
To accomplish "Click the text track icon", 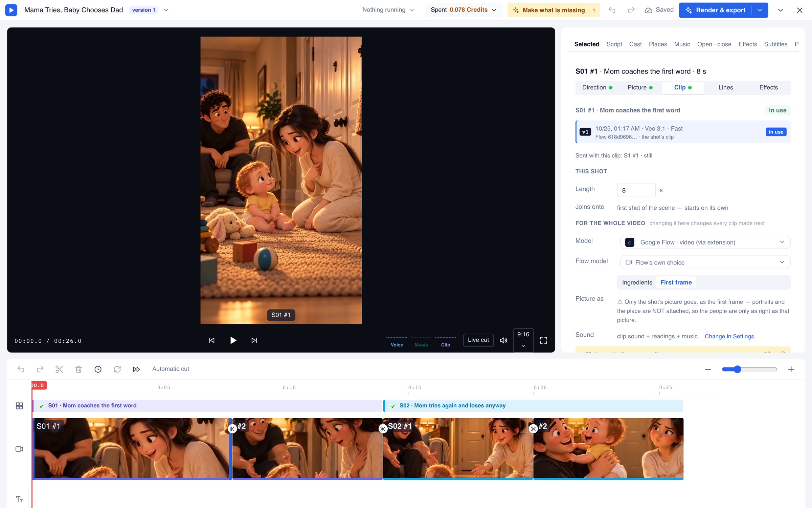I will [19, 500].
